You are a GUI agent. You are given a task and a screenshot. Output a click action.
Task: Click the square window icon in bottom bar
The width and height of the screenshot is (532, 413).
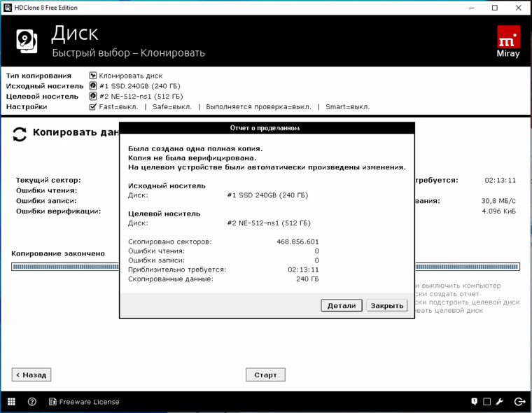pos(487,402)
